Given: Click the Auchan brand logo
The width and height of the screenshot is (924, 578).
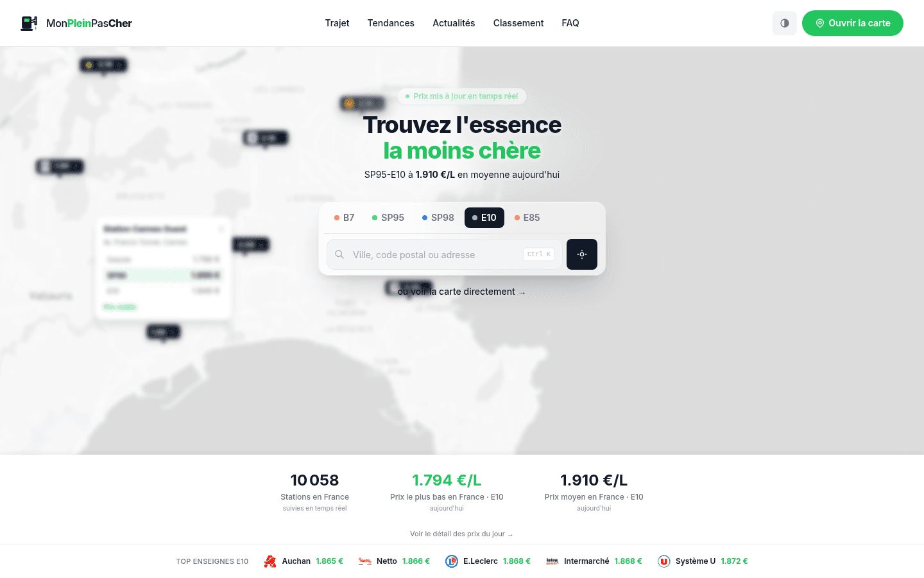Looking at the screenshot, I should coord(270,561).
